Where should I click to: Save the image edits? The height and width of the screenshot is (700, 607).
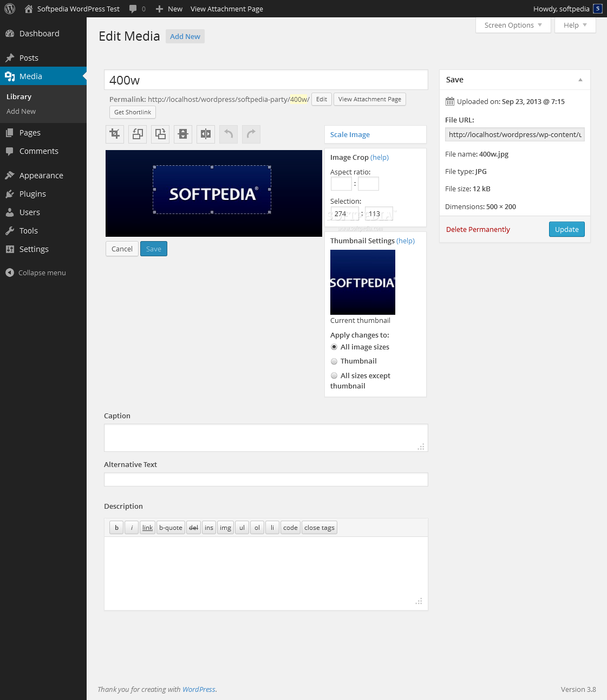tap(154, 249)
